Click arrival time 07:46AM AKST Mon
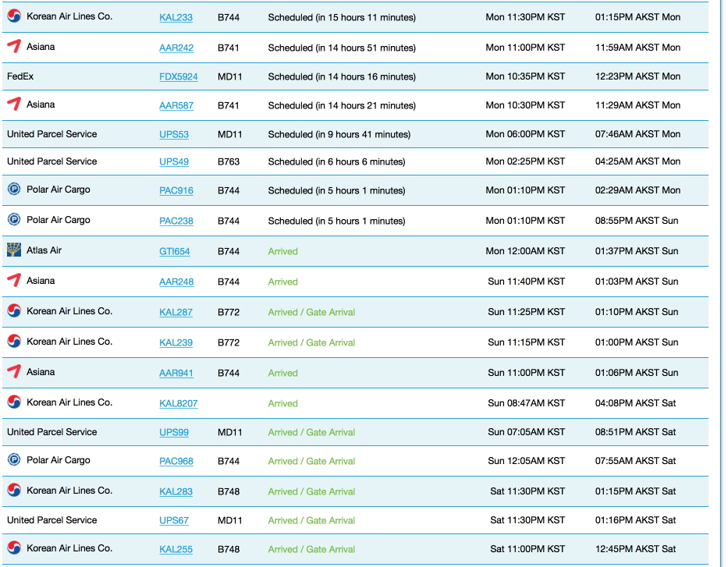Screen dimensions: 728x567 638,134
